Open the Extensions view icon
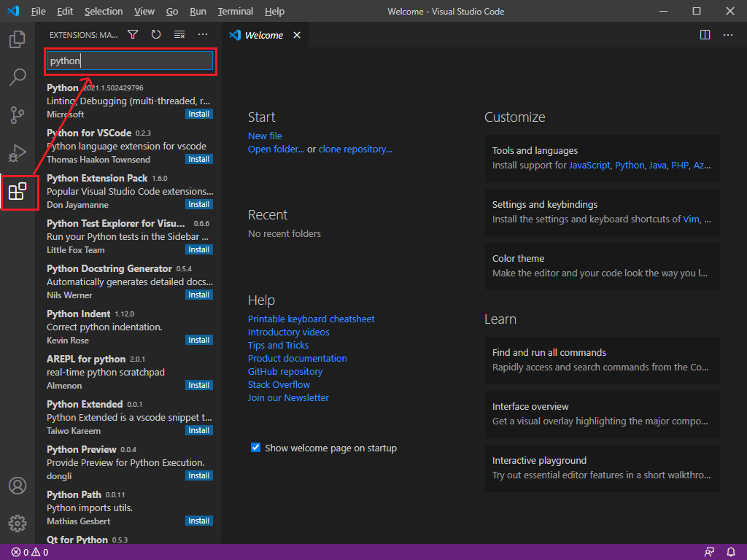The width and height of the screenshot is (747, 560). [x=18, y=192]
